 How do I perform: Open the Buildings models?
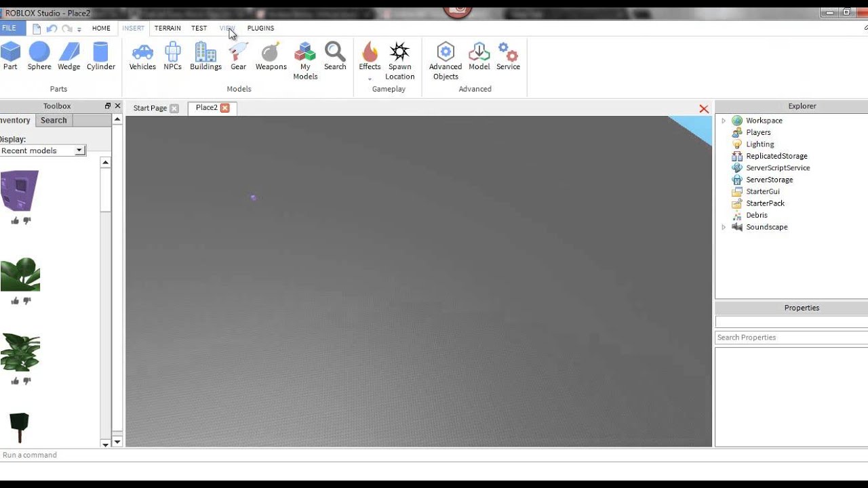click(x=205, y=56)
